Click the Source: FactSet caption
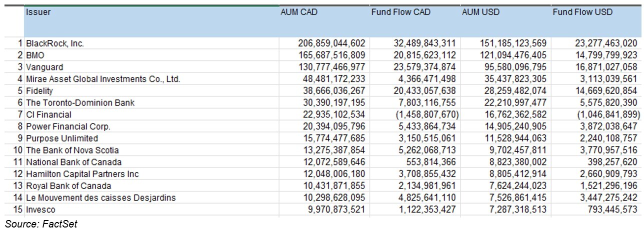Screen dimensions: 644x232 coord(41,224)
